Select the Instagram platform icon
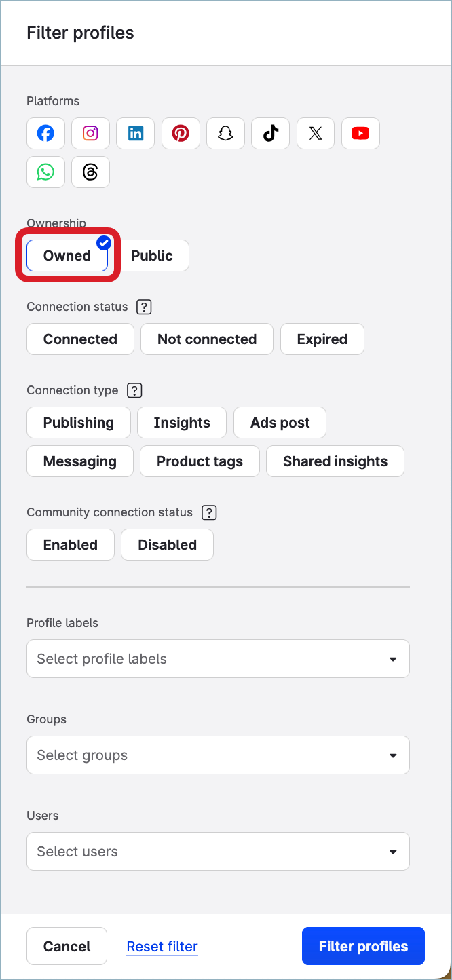Screen dimensions: 452x980 tap(90, 133)
